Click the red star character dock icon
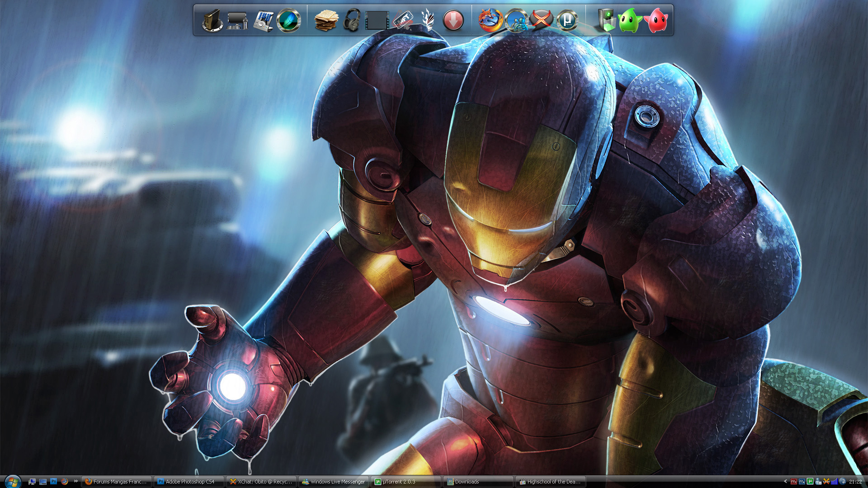 656,21
